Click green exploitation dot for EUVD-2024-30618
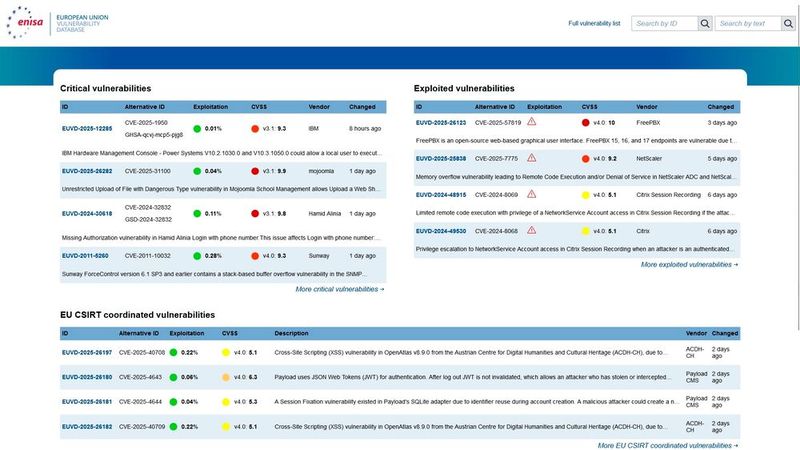800x450 pixels. pos(197,213)
